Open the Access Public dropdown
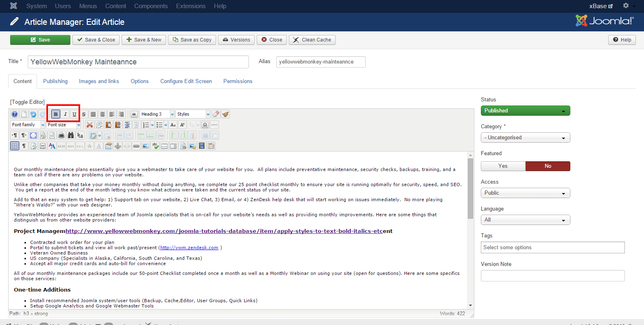The width and height of the screenshot is (644, 325). [525, 193]
